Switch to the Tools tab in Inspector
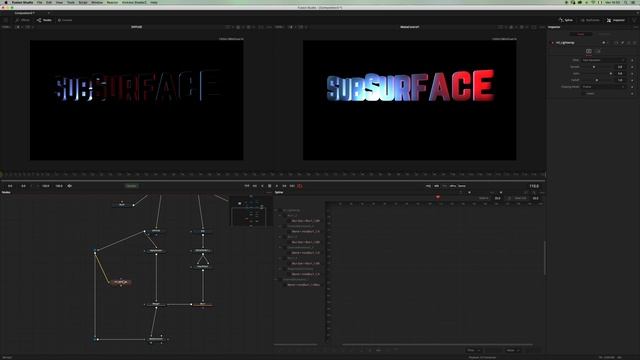The height and width of the screenshot is (360, 640). point(580,34)
